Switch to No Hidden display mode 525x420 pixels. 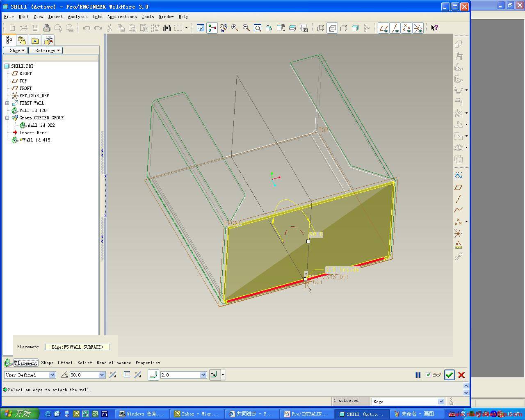pyautogui.click(x=344, y=28)
